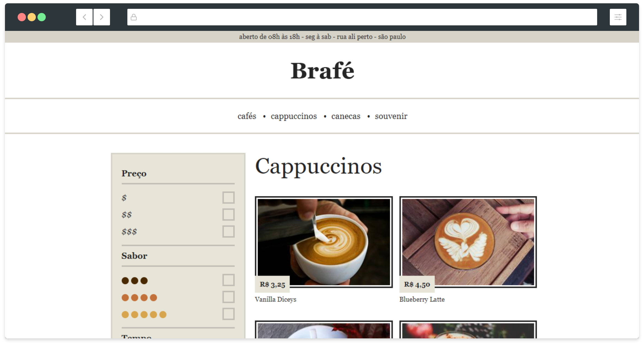Click the browser back arrow
The width and height of the screenshot is (644, 345).
tap(84, 17)
